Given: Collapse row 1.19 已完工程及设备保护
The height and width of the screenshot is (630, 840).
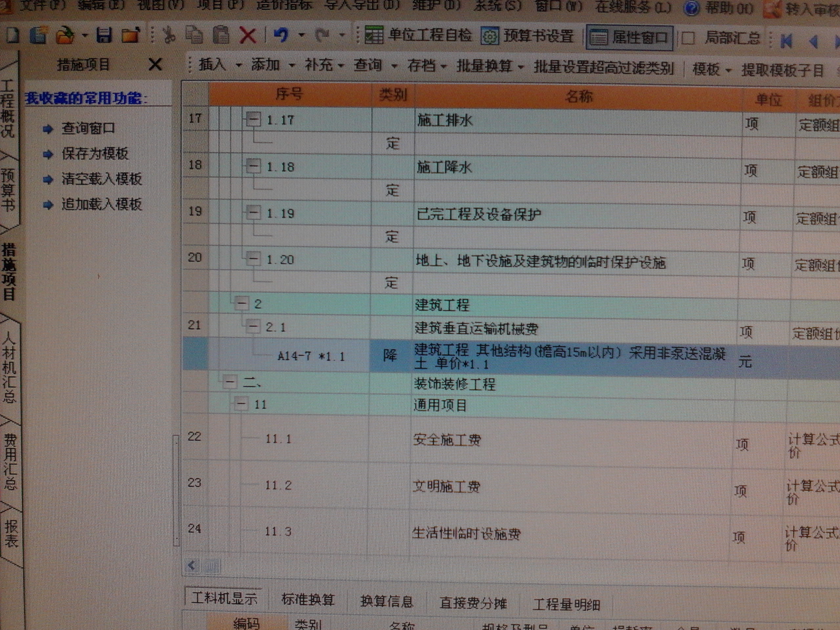Looking at the screenshot, I should (x=253, y=213).
